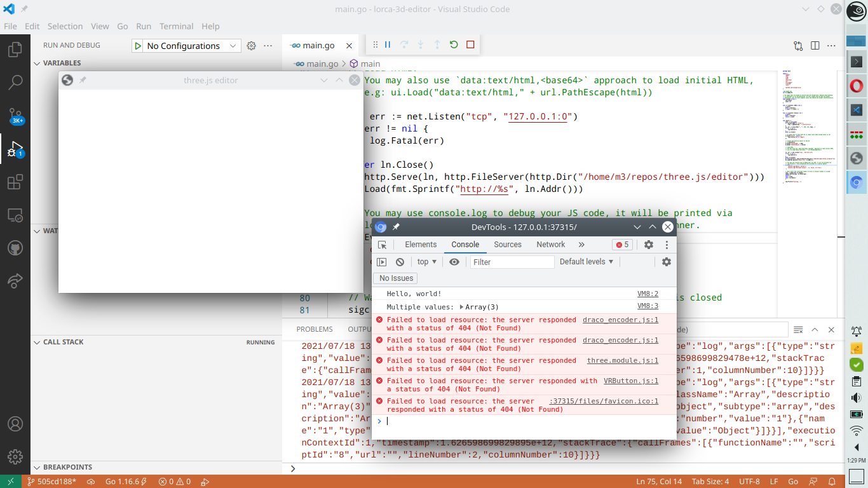Focus the console Filter input field
Viewport: 868px width, 488px height.
point(513,262)
